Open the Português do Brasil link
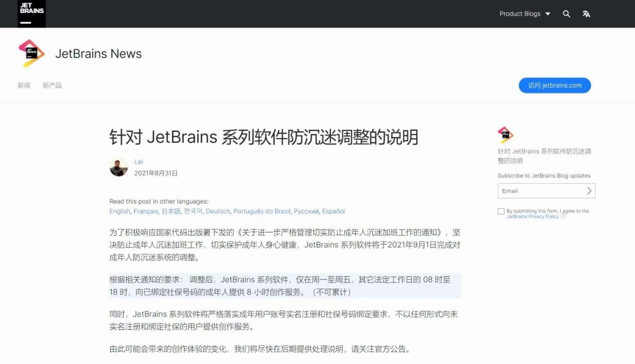 click(x=262, y=211)
